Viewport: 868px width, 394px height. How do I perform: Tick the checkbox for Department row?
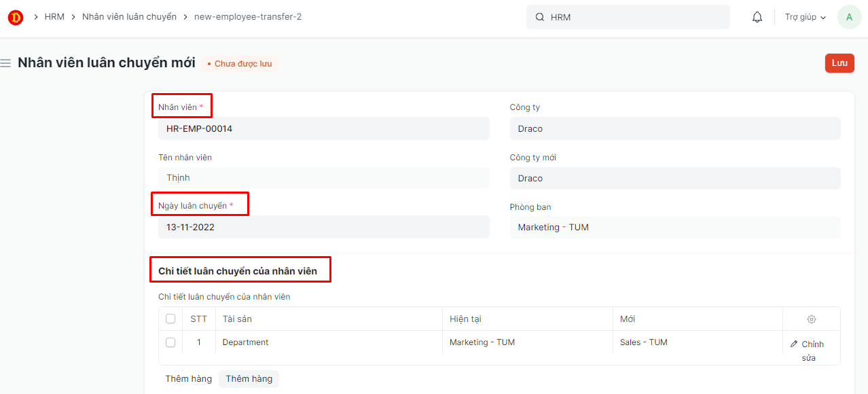click(170, 342)
